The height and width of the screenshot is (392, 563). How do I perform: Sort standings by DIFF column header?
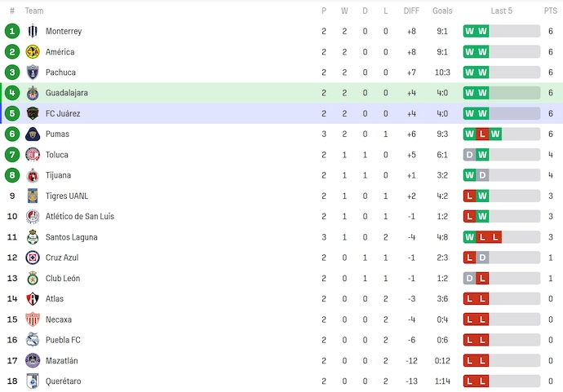tap(411, 11)
